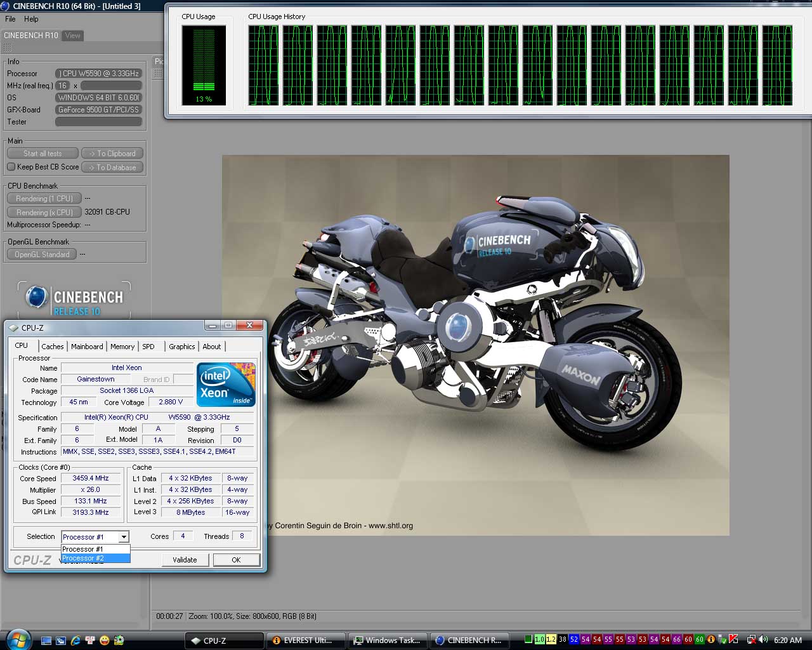Click the CINEBENCH title bar icon
Viewport: 812px width, 650px height.
pyautogui.click(x=6, y=6)
